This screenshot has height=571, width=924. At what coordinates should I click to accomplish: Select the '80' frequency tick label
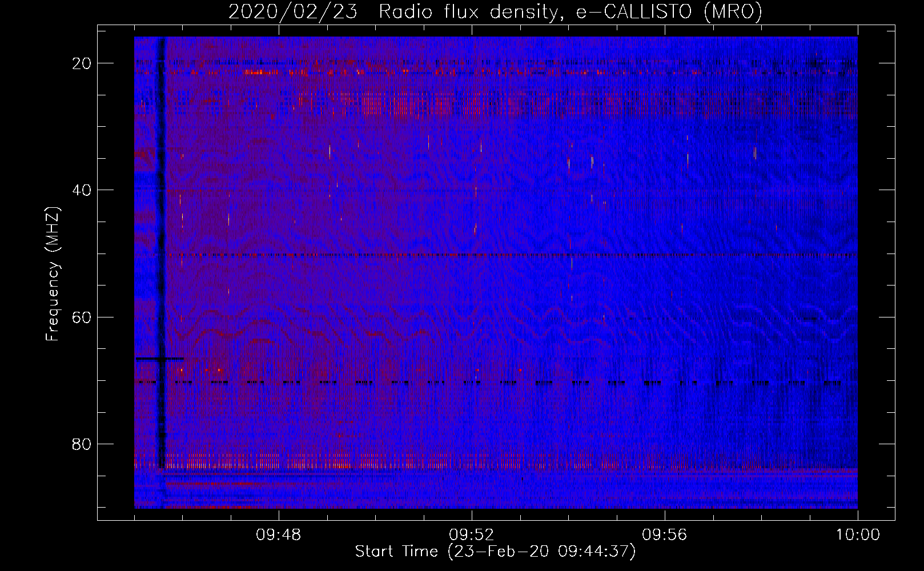tap(82, 444)
